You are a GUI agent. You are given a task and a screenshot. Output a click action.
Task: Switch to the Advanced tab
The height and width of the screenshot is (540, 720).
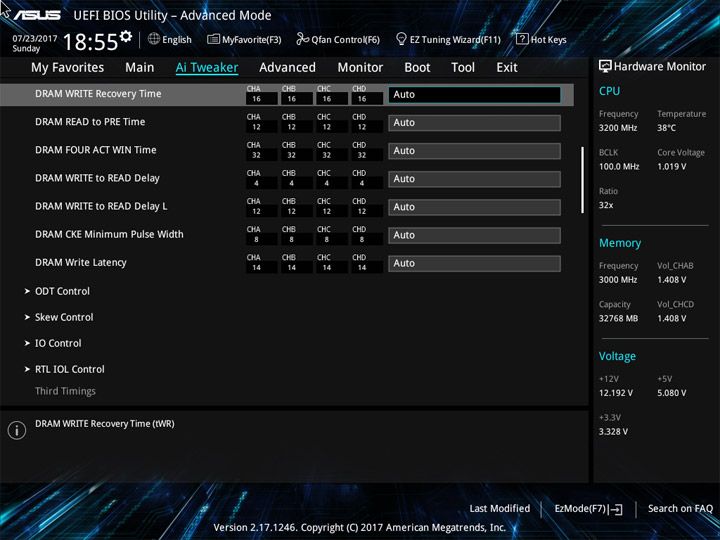pos(287,68)
